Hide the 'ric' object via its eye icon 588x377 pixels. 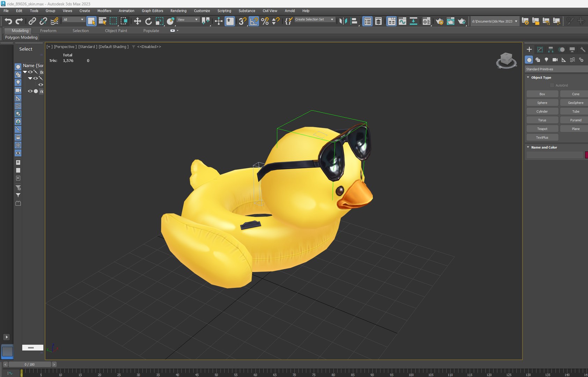pos(30,91)
